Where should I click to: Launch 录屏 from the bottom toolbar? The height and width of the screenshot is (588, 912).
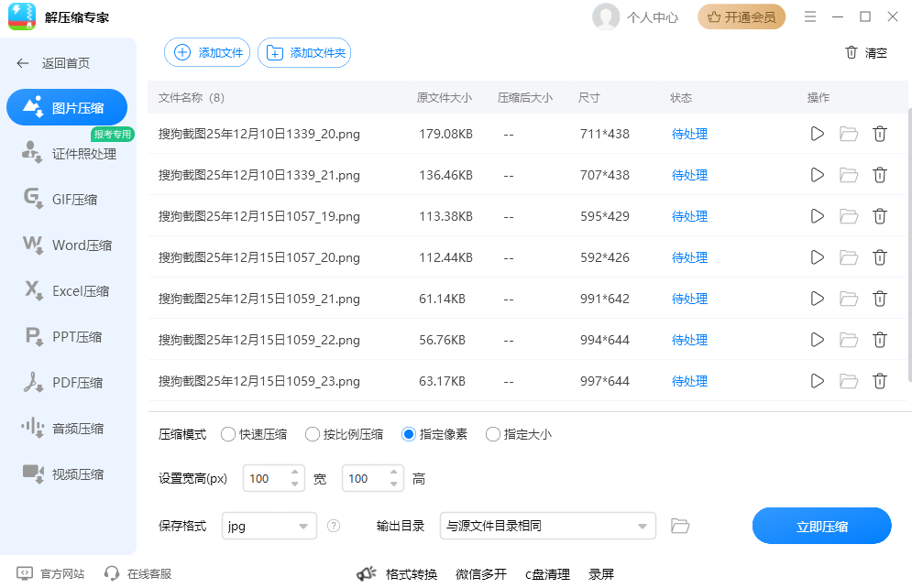click(x=601, y=574)
